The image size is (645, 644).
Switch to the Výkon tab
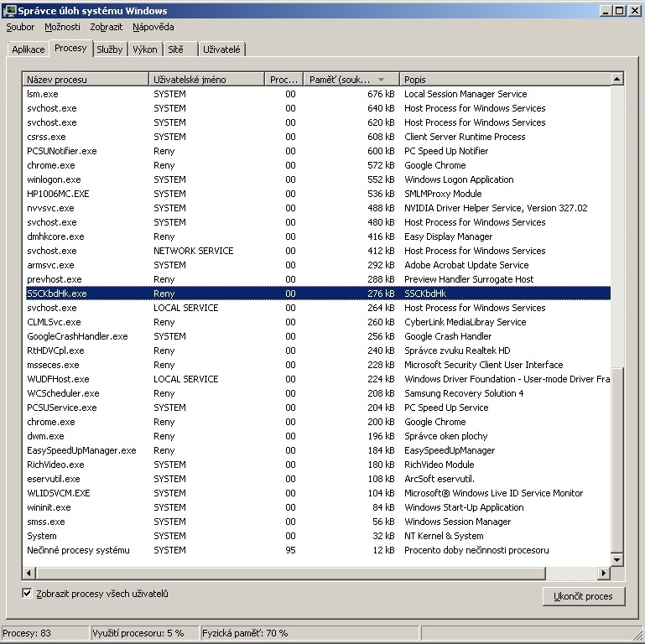(x=145, y=49)
